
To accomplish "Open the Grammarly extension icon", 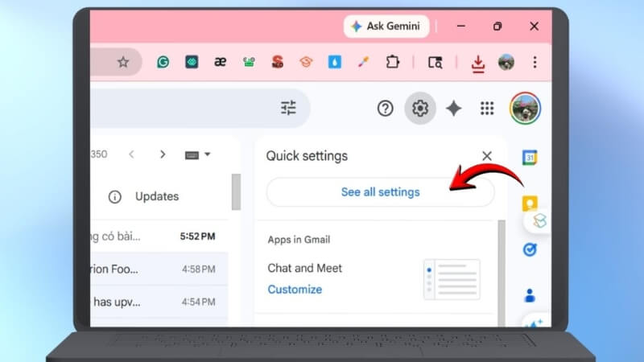I will pyautogui.click(x=163, y=62).
